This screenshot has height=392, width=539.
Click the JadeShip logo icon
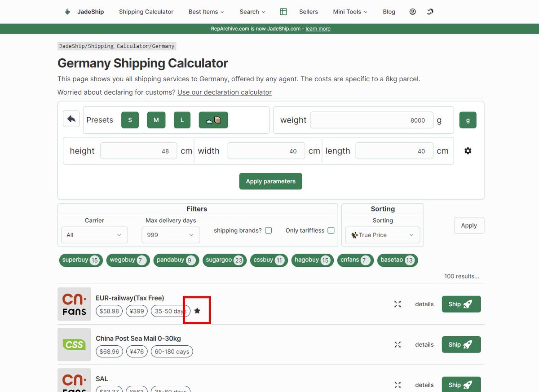67,12
